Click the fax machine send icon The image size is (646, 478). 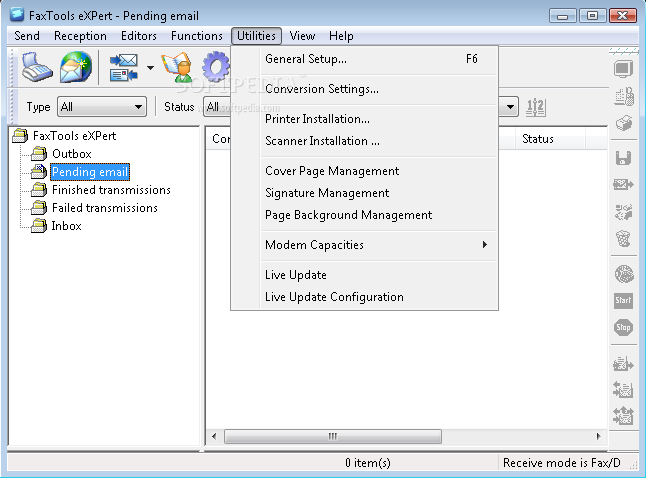(37, 67)
